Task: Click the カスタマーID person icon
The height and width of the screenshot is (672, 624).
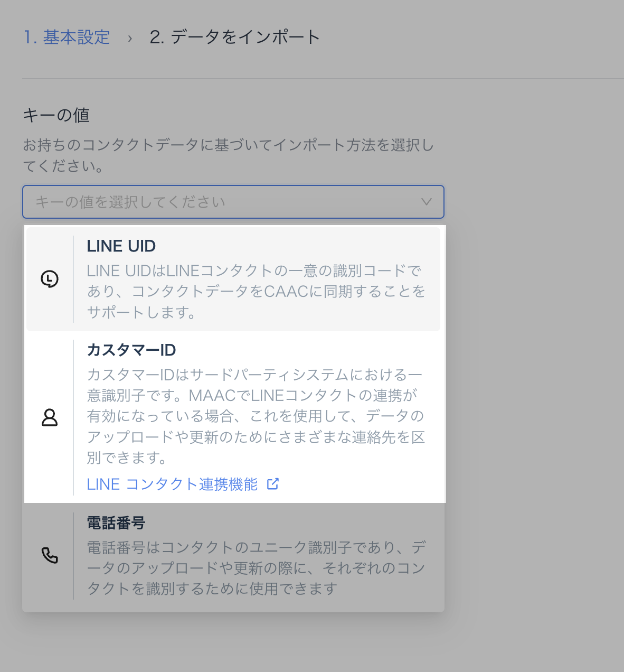Action: click(50, 417)
